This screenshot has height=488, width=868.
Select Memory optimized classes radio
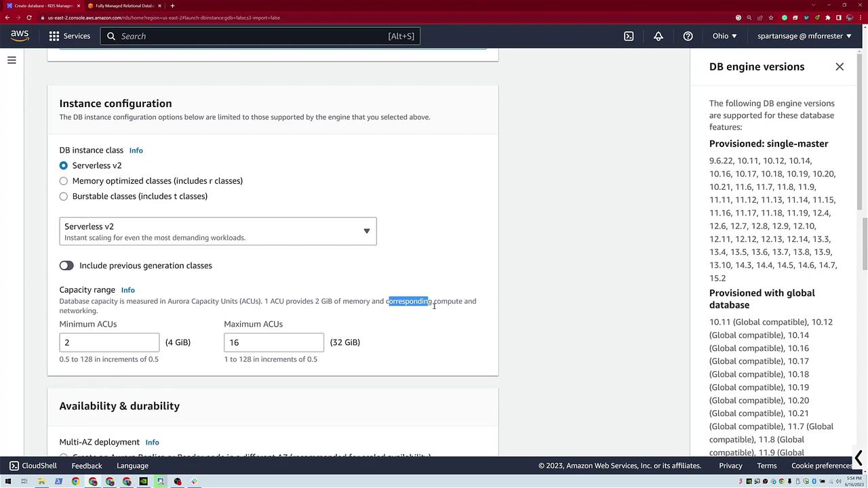click(63, 181)
